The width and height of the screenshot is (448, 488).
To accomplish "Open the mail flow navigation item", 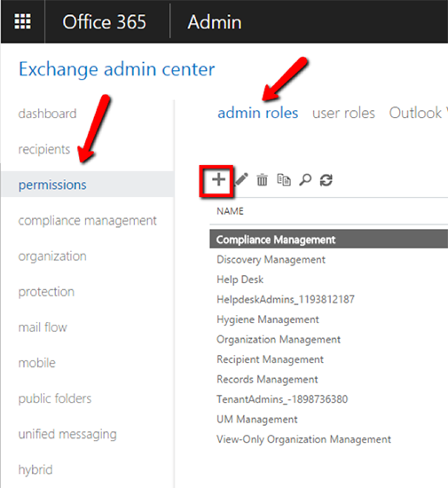I will click(x=43, y=327).
